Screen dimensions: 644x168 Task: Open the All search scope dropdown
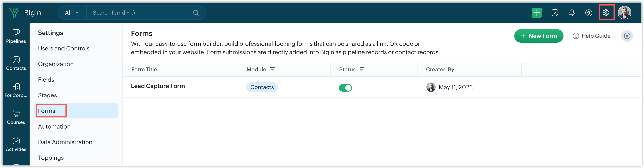click(x=72, y=13)
